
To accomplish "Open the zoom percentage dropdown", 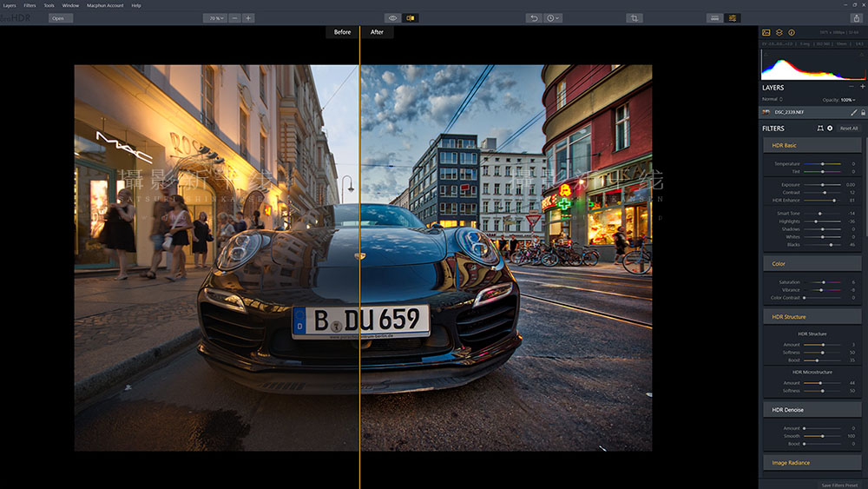I will pos(214,18).
